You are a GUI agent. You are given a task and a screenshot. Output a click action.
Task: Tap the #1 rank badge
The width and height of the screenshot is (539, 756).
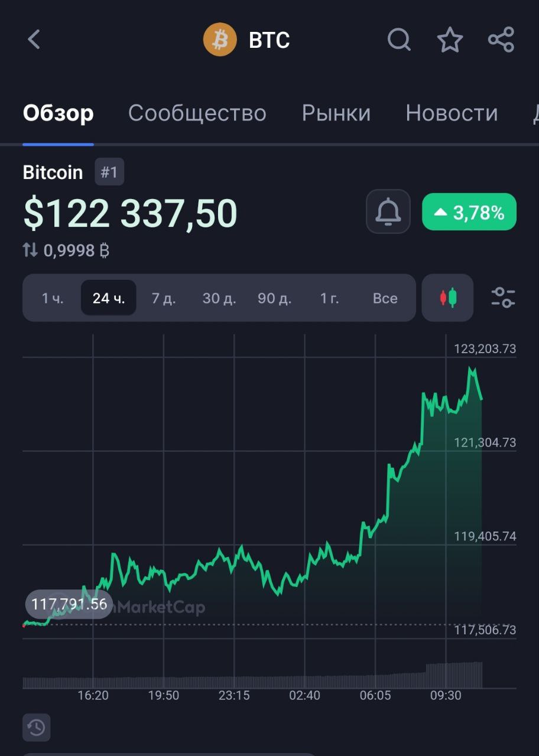click(x=109, y=172)
